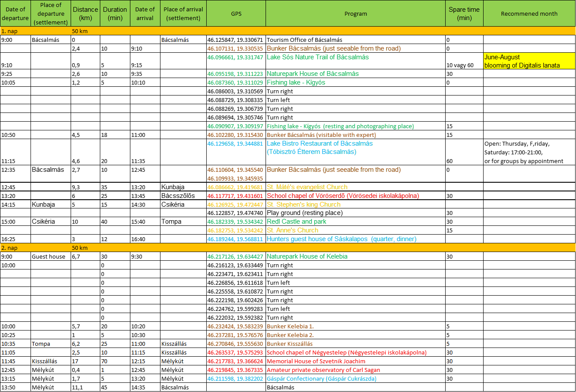The height and width of the screenshot is (392, 576).
Task: Select the Duration (min) header cell
Action: coord(115,14)
